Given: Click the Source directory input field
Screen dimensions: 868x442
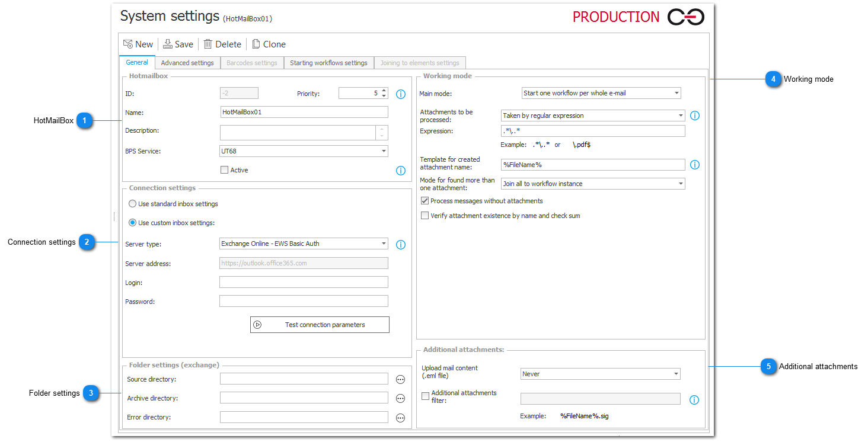Looking at the screenshot, I should pyautogui.click(x=304, y=379).
